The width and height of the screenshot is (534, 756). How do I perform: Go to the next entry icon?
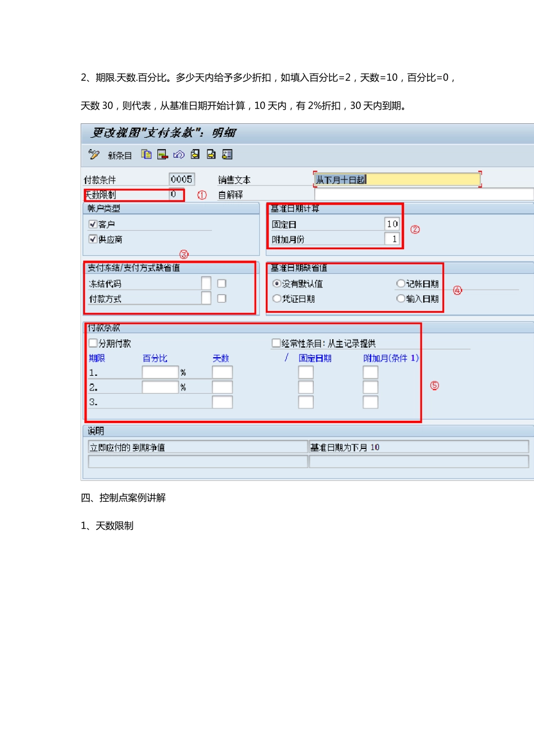pos(211,155)
